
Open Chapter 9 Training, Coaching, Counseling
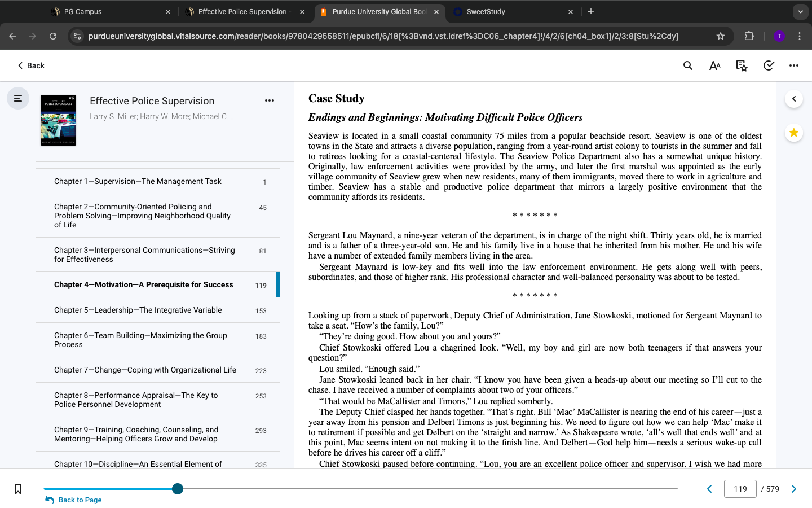pyautogui.click(x=158, y=434)
